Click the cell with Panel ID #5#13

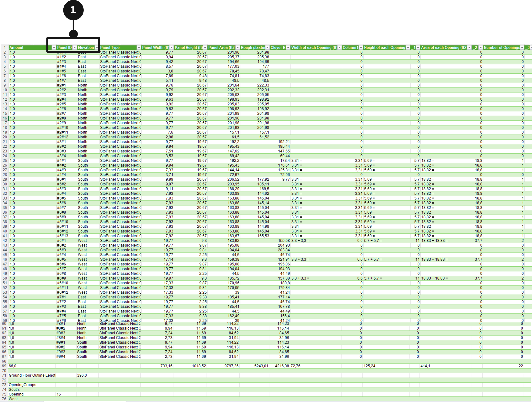(66, 236)
